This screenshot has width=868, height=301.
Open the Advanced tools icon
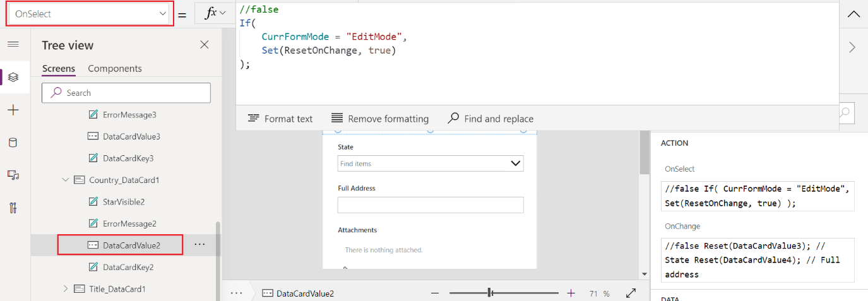(13, 208)
